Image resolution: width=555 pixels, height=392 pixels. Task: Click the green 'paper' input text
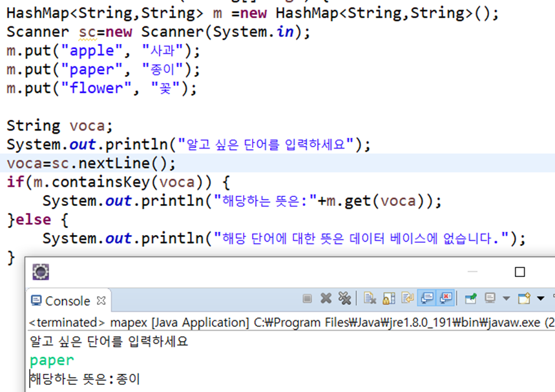click(52, 360)
